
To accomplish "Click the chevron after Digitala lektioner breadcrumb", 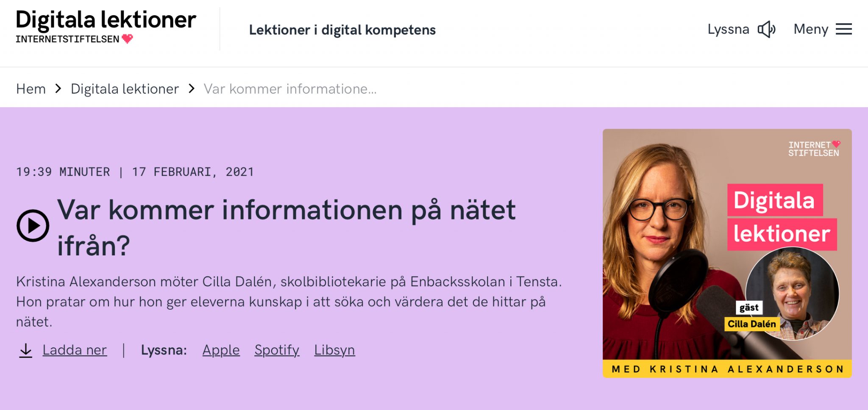I will 192,89.
